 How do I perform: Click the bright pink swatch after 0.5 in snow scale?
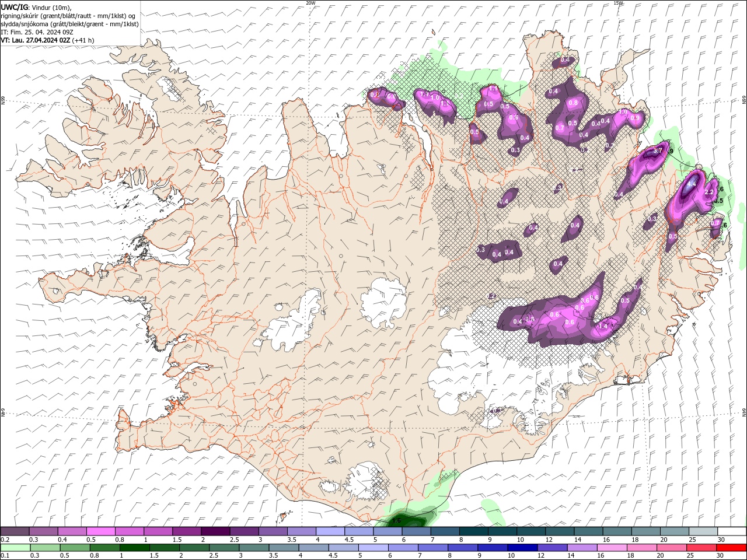click(100, 531)
